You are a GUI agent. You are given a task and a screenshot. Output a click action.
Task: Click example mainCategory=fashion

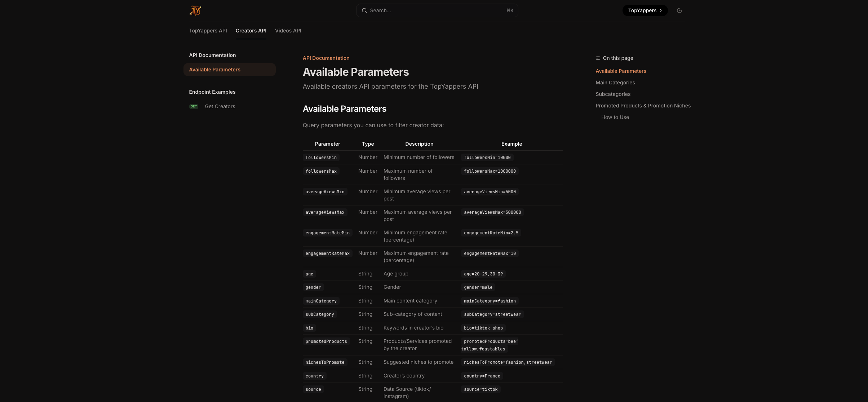(x=490, y=301)
